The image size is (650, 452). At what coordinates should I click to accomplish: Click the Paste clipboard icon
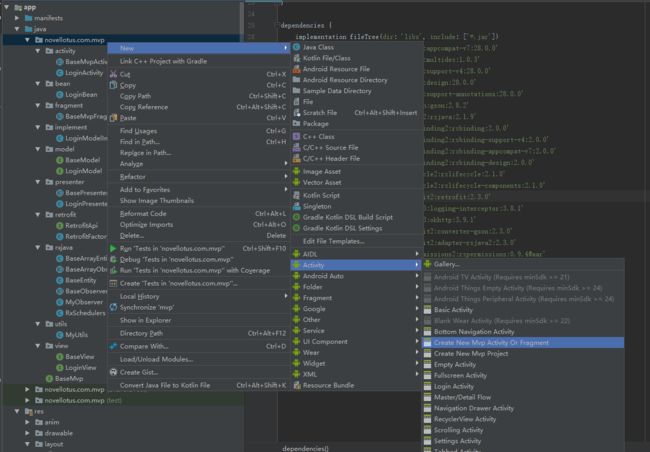pos(113,118)
